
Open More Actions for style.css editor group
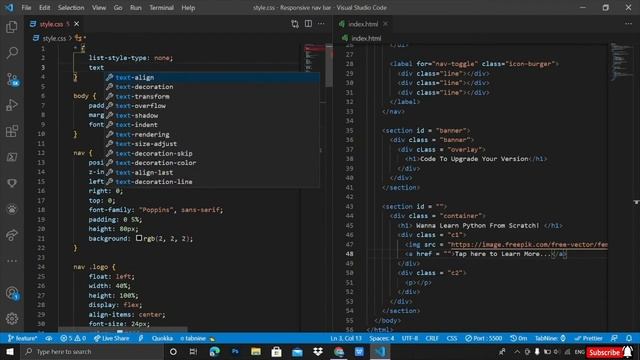(x=321, y=24)
